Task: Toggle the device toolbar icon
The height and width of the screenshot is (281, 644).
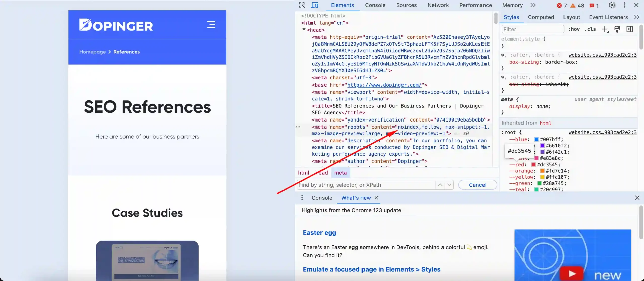Action: coord(315,5)
